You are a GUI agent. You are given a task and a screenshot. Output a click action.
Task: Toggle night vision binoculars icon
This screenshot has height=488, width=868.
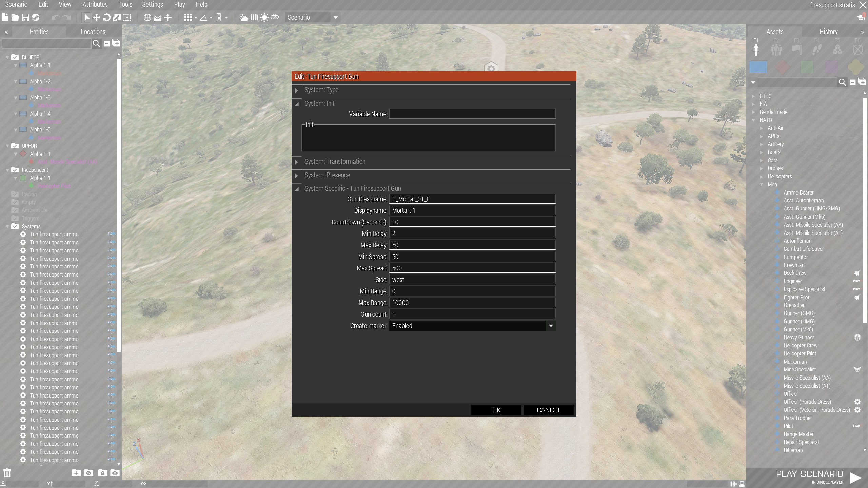(275, 17)
